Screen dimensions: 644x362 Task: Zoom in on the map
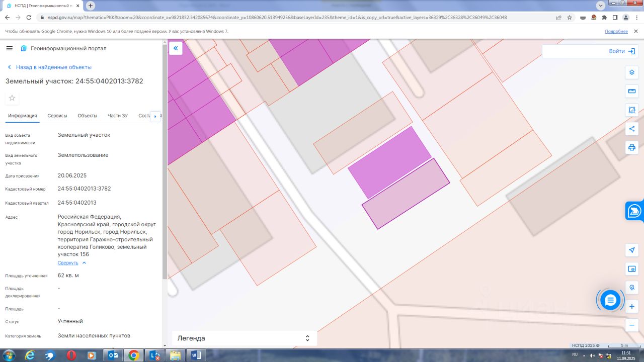632,306
